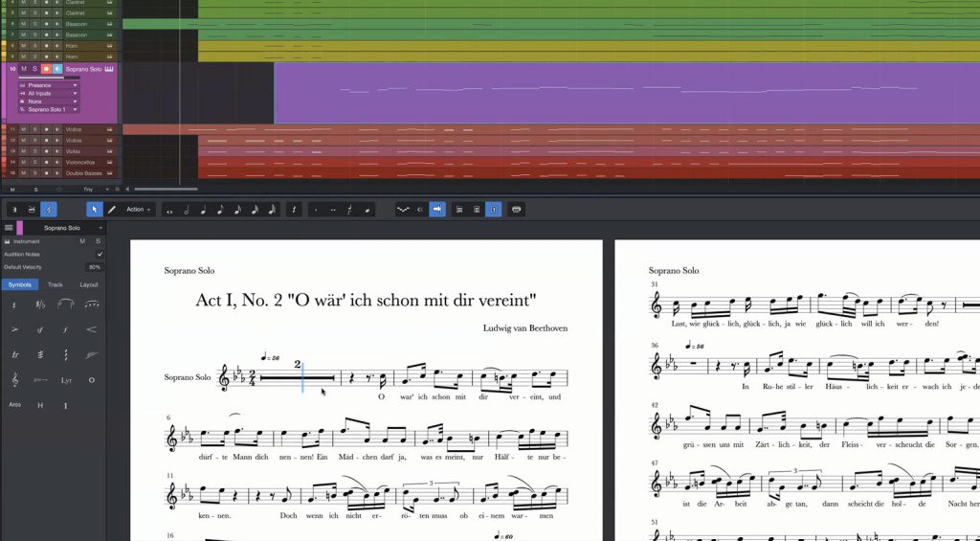Screen dimensions: 980x541
Task: Open Soprano Solo track instrument keyboard icon
Action: coord(109,69)
